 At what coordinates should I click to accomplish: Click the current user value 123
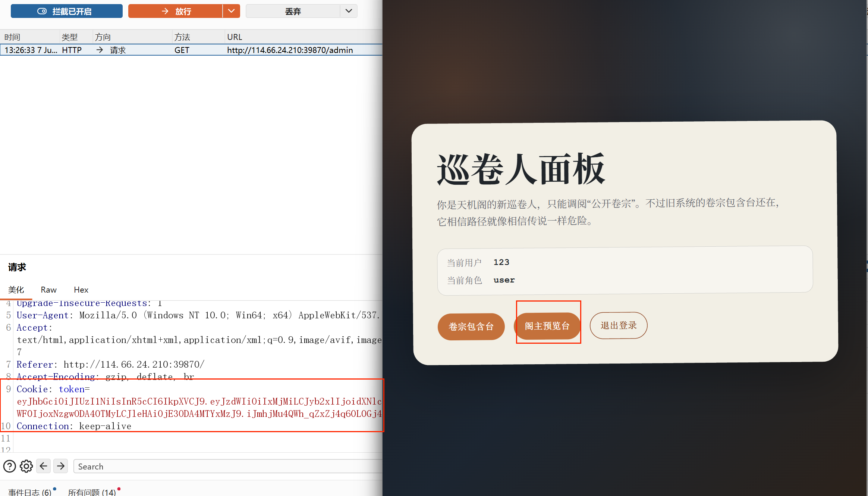click(501, 262)
